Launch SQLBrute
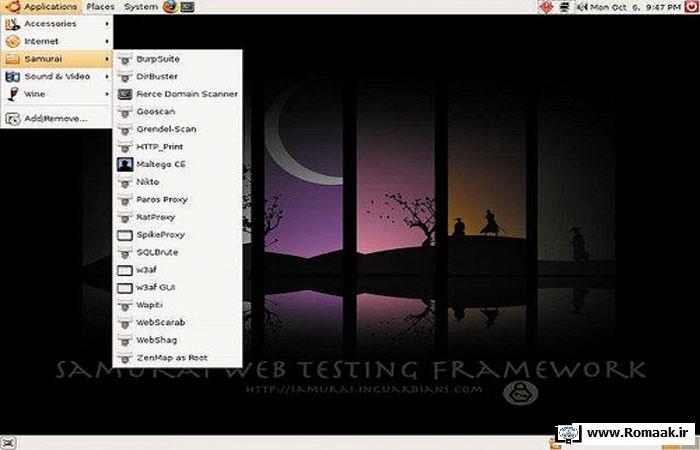This screenshot has height=450, width=700. [x=178, y=252]
